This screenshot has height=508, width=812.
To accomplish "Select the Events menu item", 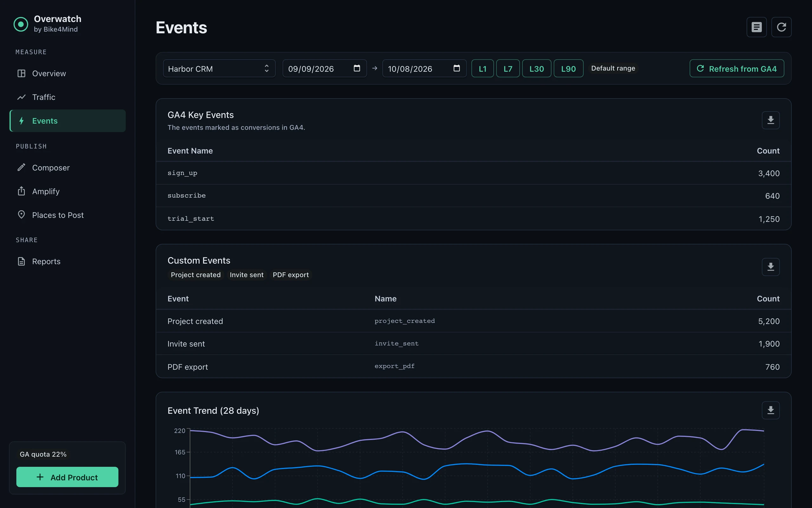I will pos(68,121).
